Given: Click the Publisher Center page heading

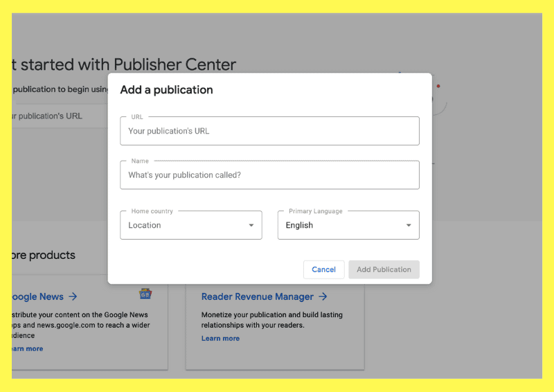Looking at the screenshot, I should [x=125, y=65].
